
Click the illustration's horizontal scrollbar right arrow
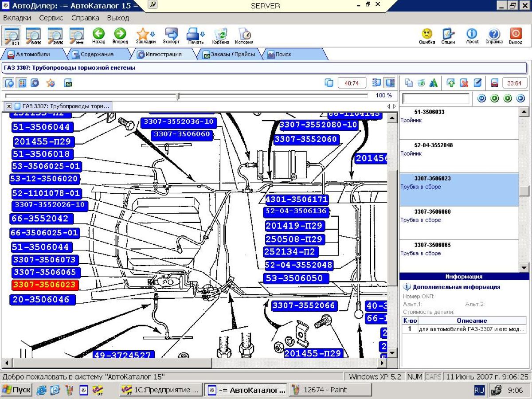coord(383,363)
